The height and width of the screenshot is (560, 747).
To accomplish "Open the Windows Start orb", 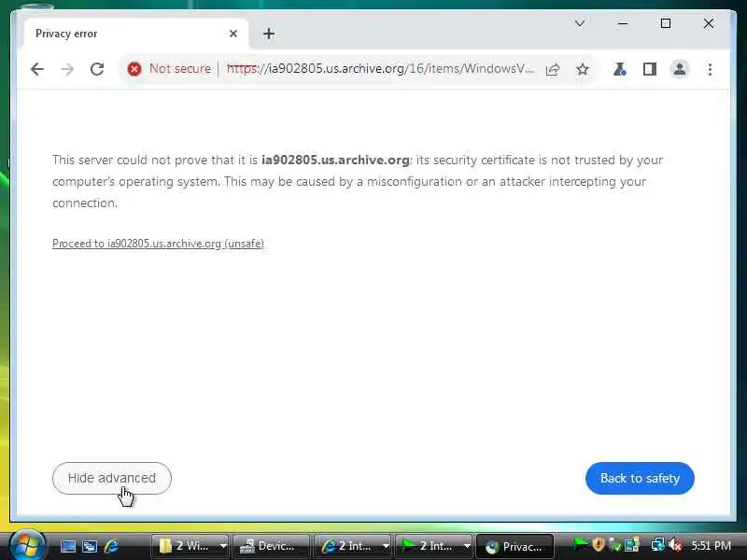I will pos(27,545).
